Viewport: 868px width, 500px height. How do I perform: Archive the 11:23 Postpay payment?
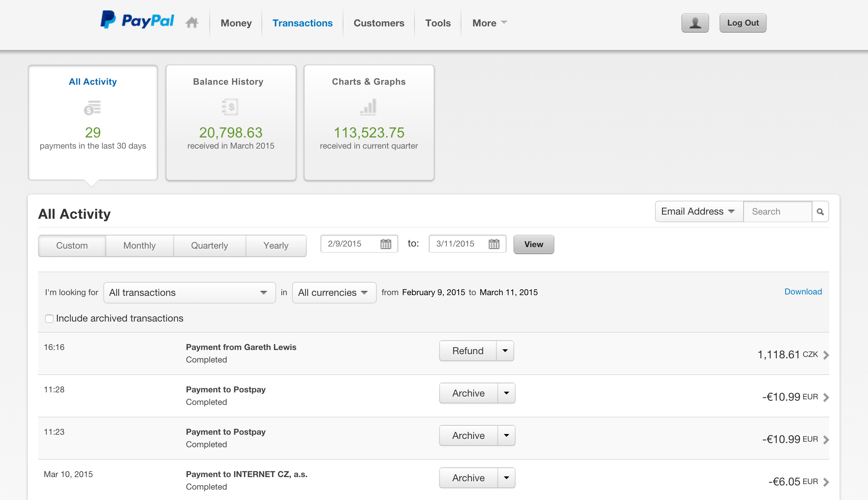pos(468,435)
